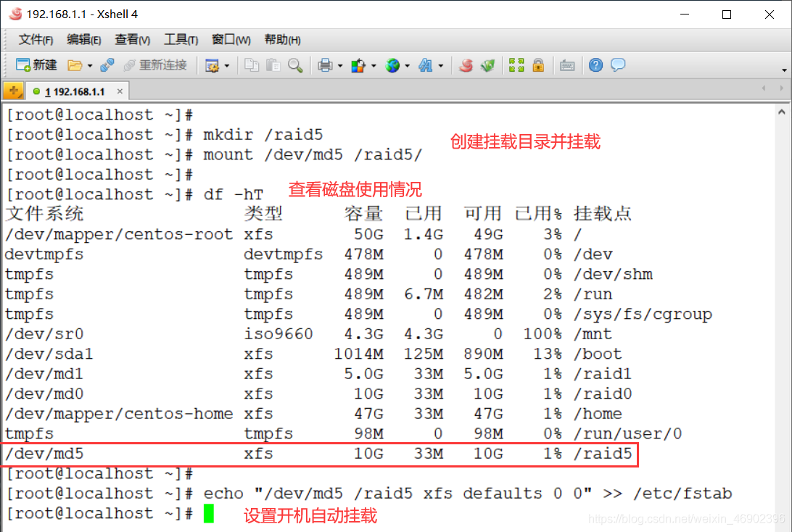Open the session properties icon
Image resolution: width=792 pixels, height=532 pixels.
(212, 65)
